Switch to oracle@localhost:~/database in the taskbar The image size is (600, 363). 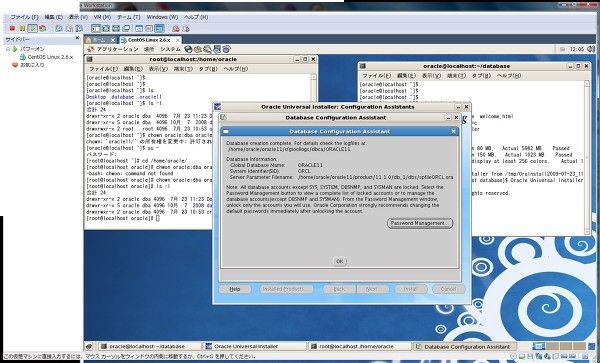coord(150,347)
